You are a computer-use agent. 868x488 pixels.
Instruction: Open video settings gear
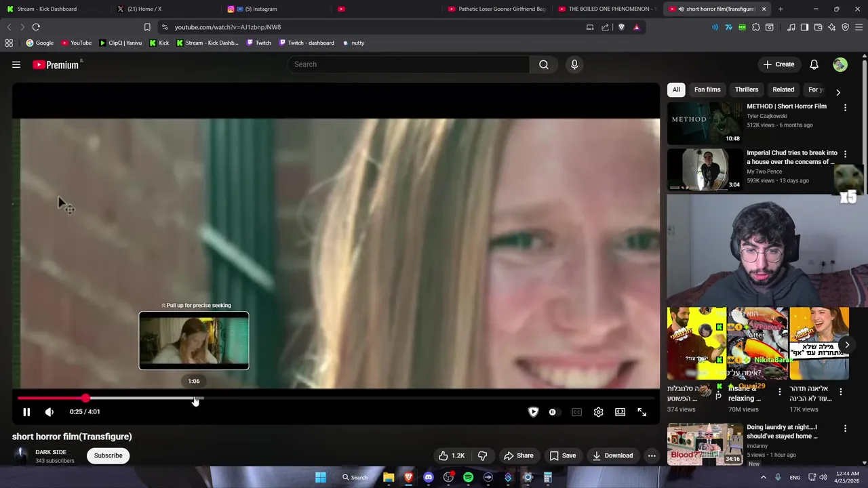(x=598, y=412)
